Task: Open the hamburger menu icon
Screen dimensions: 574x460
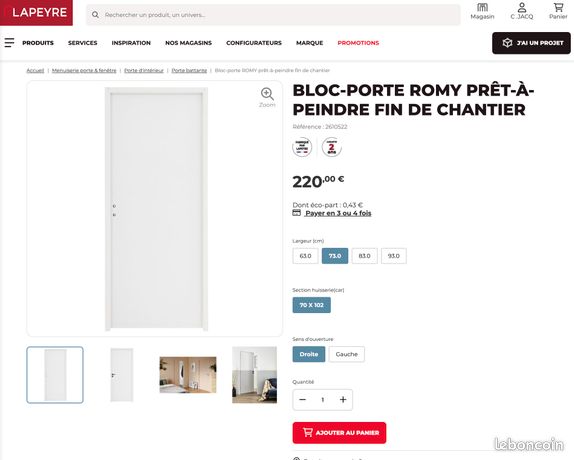Action: [x=9, y=43]
